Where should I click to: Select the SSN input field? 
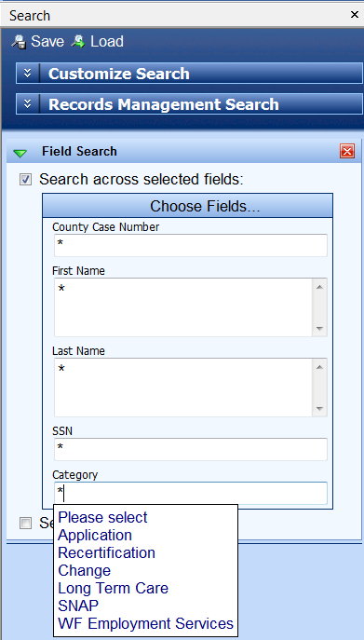point(191,449)
